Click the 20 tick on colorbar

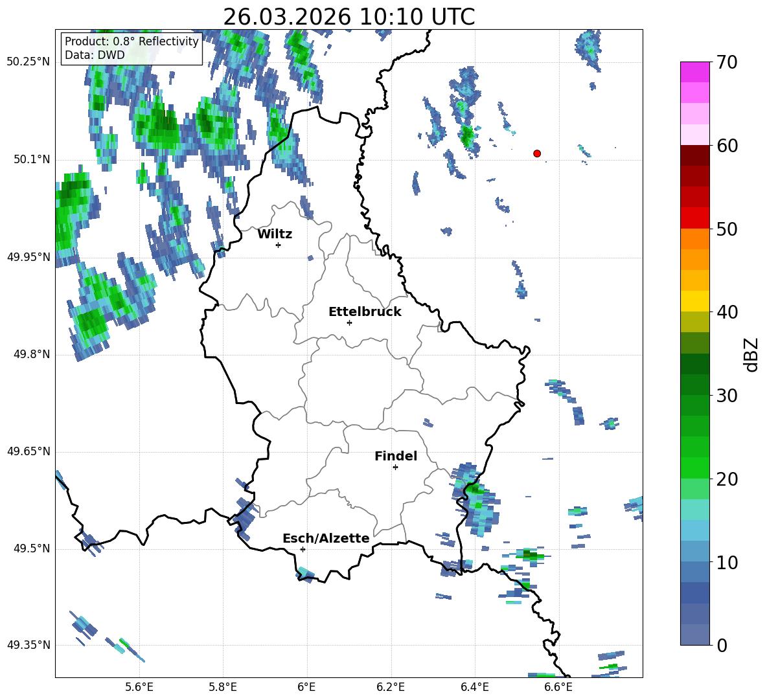click(727, 479)
